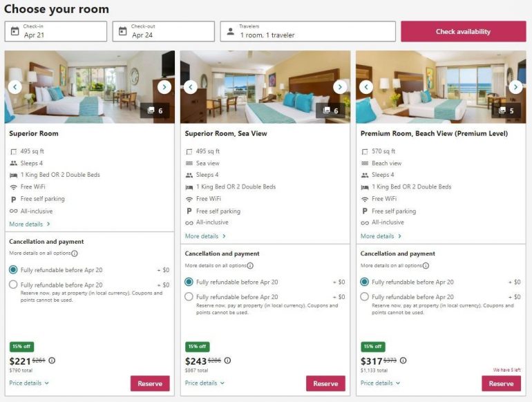The image size is (532, 402).
Task: Click the Check-out date field
Action: pos(164,31)
